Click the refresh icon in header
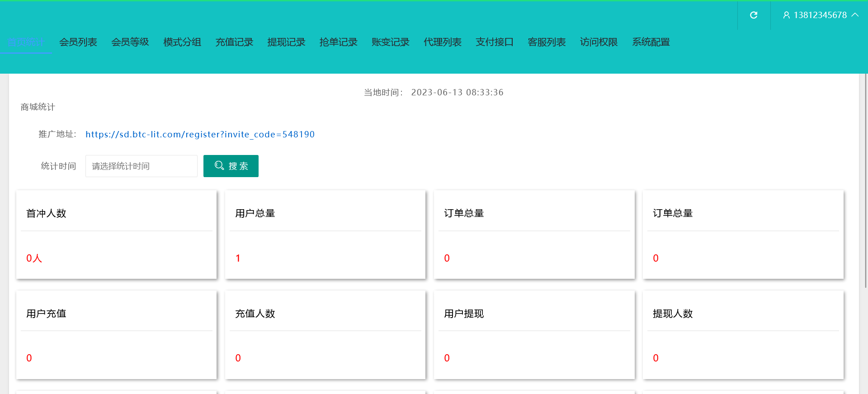The width and height of the screenshot is (868, 394). click(x=754, y=15)
